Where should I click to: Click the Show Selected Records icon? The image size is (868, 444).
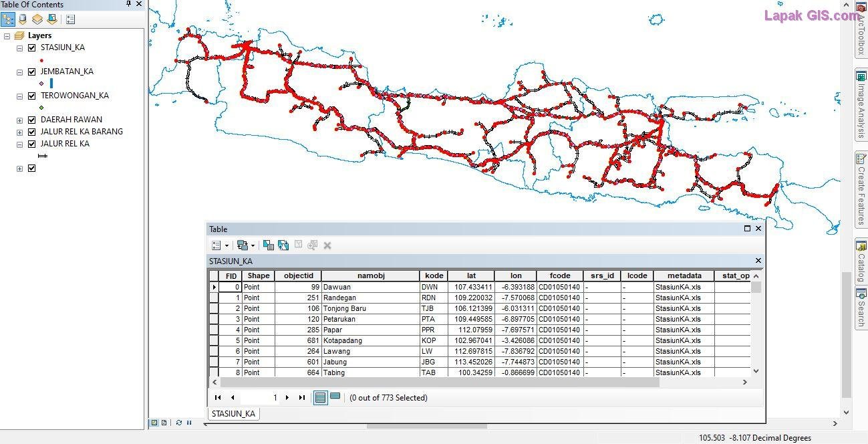334,397
